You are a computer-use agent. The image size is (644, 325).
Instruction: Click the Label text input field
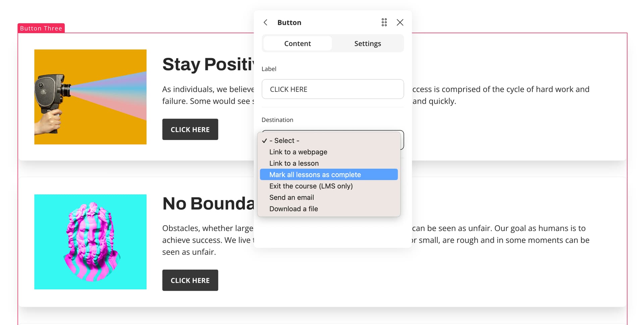[332, 89]
